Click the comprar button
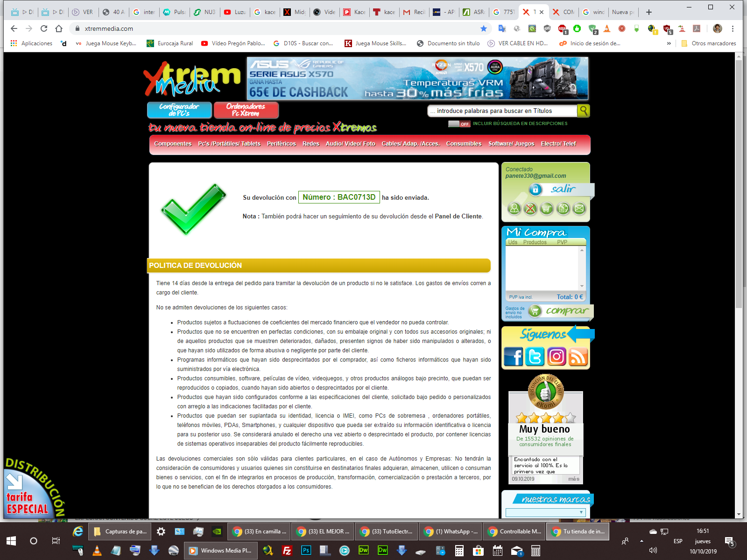 coord(567,311)
